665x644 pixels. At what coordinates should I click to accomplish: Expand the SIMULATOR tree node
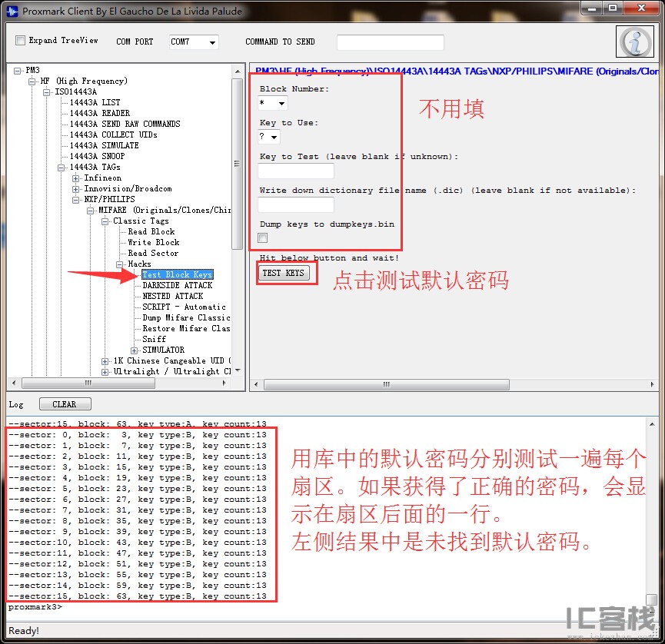pyautogui.click(x=134, y=350)
